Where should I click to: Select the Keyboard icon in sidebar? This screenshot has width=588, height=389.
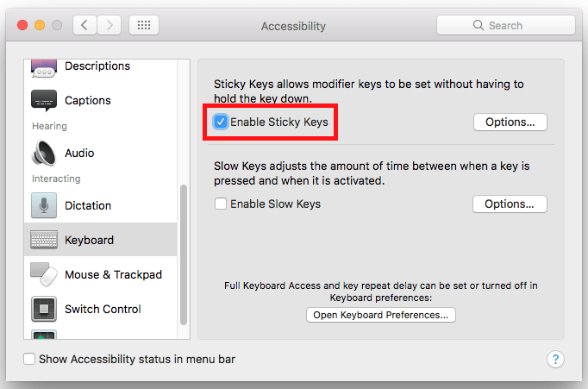point(44,240)
